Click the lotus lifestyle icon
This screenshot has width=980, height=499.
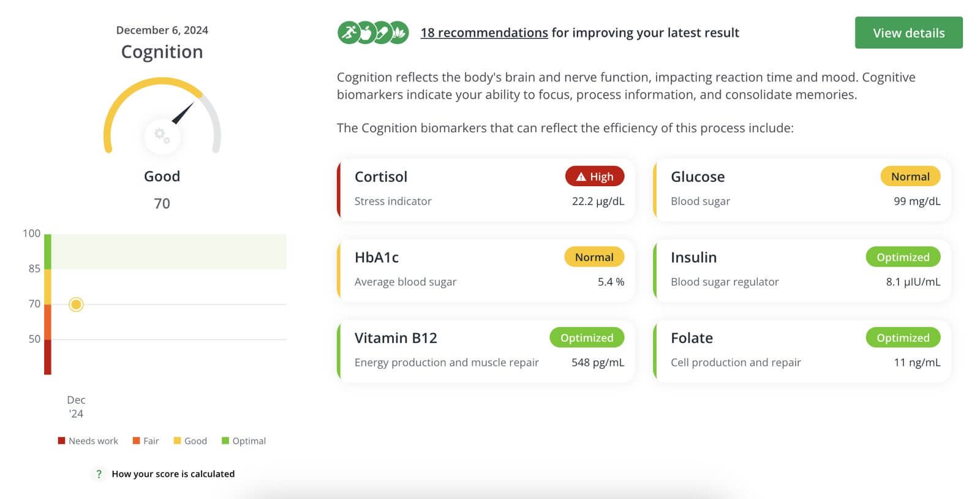coord(398,32)
